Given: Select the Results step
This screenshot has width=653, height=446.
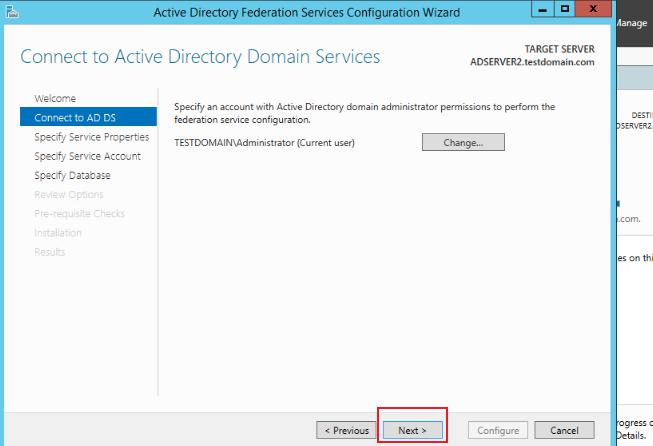Looking at the screenshot, I should pos(50,252).
